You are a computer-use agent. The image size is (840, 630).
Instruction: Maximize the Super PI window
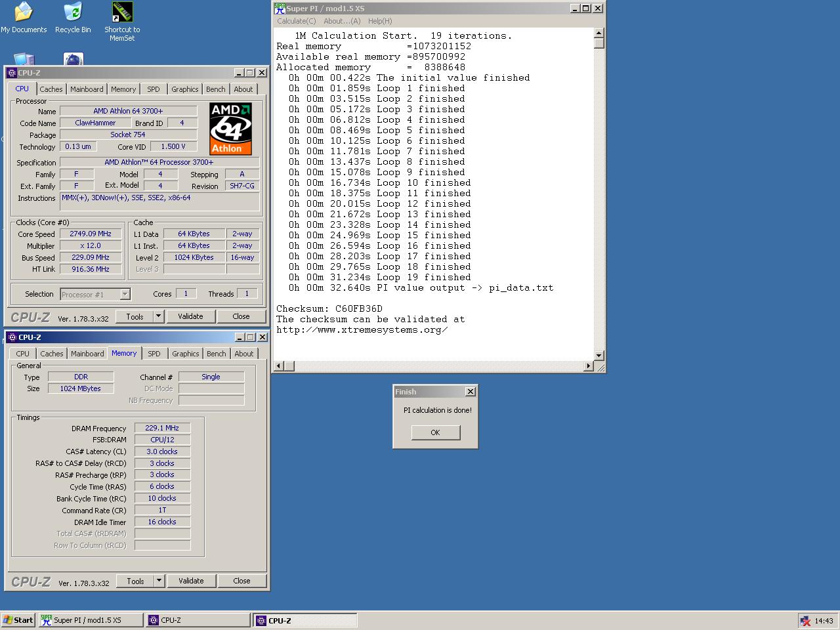[x=586, y=9]
